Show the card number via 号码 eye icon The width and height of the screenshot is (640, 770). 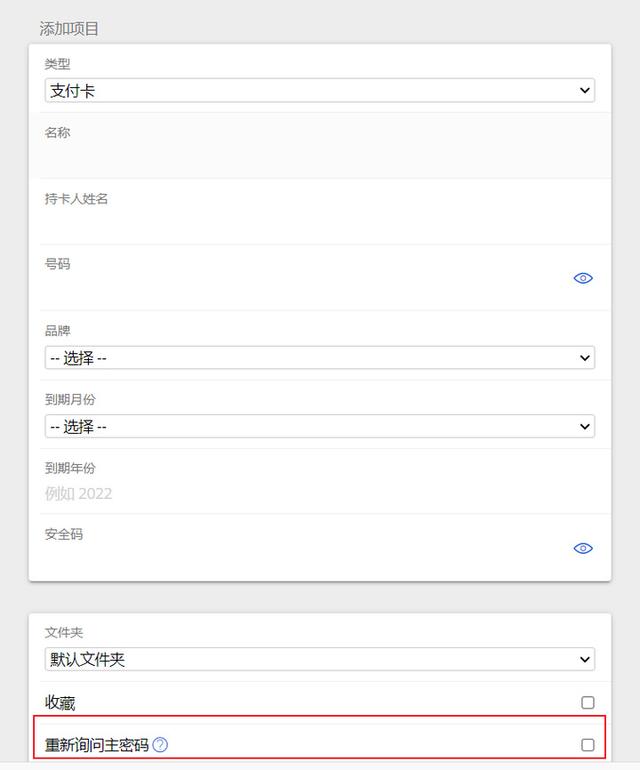pos(583,278)
